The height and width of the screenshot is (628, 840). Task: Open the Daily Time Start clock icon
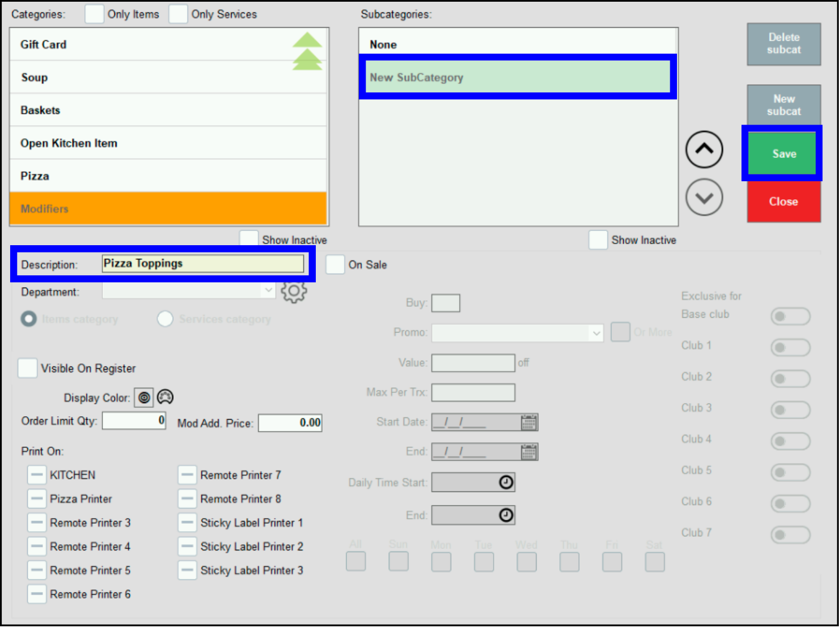(506, 482)
